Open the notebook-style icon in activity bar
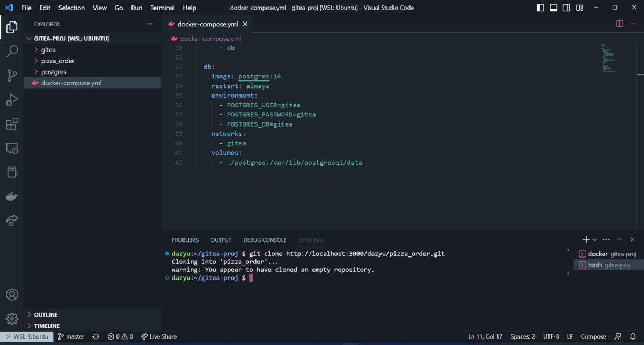Screen dimensions: 644x345 (12, 172)
